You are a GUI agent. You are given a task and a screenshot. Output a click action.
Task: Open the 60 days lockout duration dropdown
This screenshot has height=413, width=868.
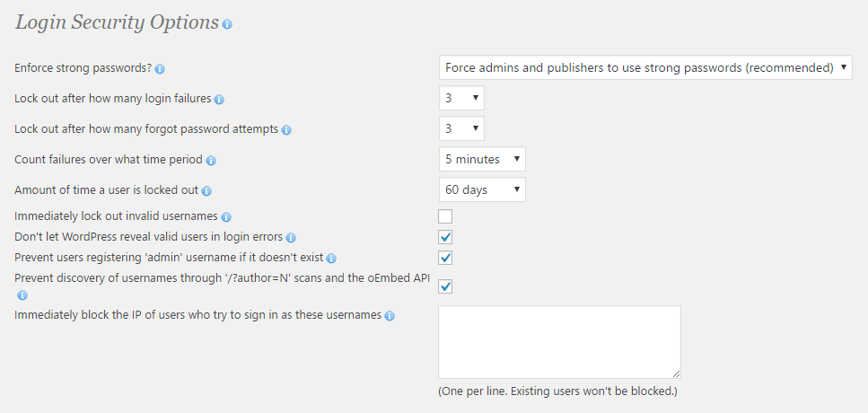click(482, 189)
